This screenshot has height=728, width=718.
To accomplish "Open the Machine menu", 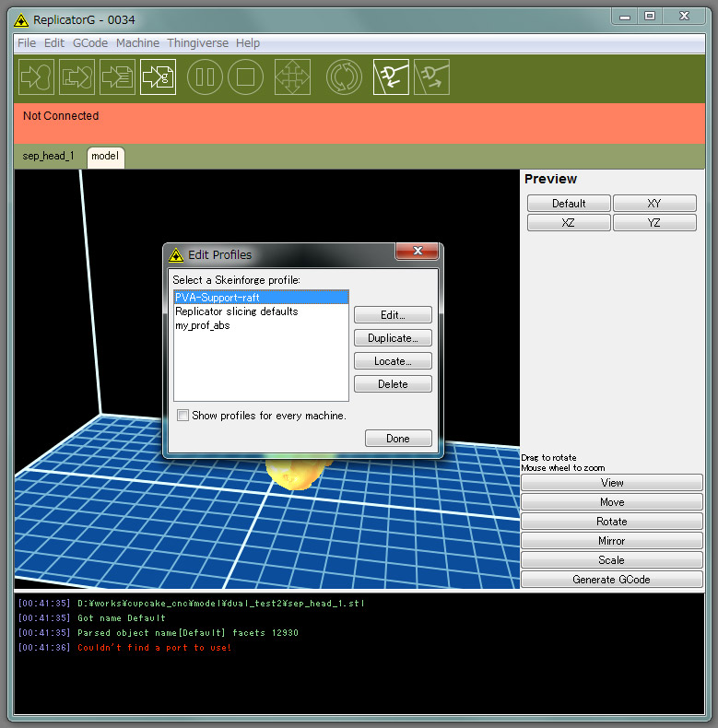I will tap(138, 43).
